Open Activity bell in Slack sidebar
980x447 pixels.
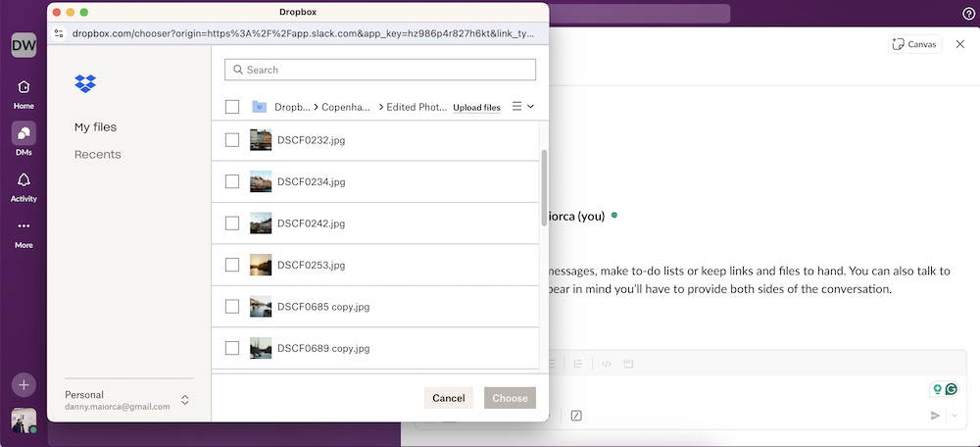click(x=24, y=186)
